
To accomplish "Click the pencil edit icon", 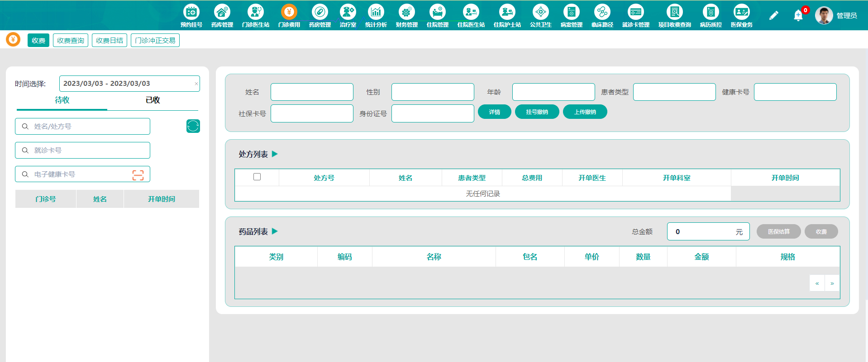I will point(773,15).
